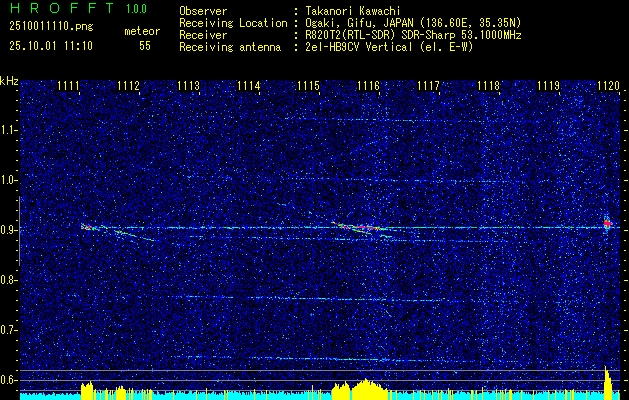Click the 'Receiving antenna' label
Viewport: 629px width, 400px height.
point(230,47)
